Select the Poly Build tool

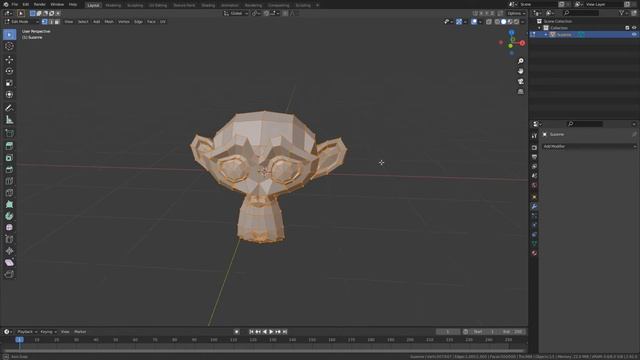pos(9,204)
